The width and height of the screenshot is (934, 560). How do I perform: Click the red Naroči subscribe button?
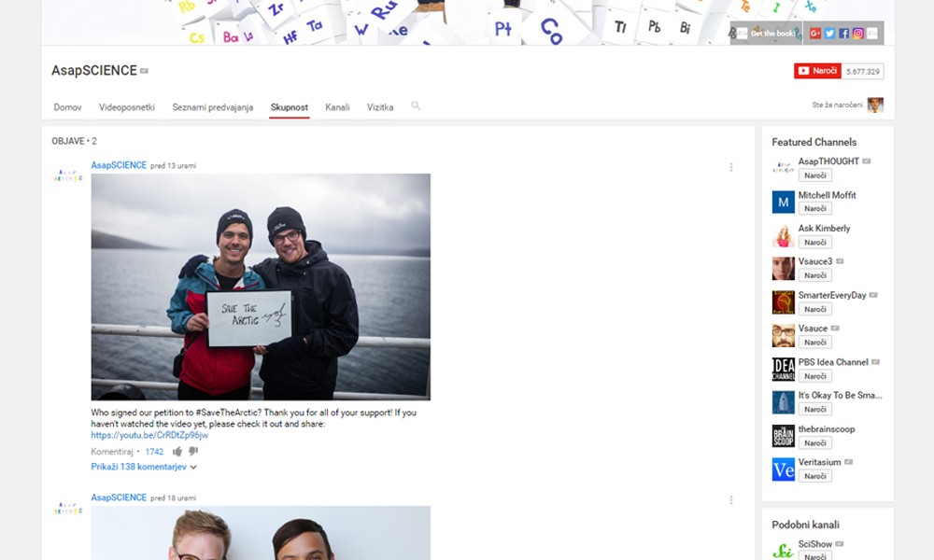(x=817, y=71)
